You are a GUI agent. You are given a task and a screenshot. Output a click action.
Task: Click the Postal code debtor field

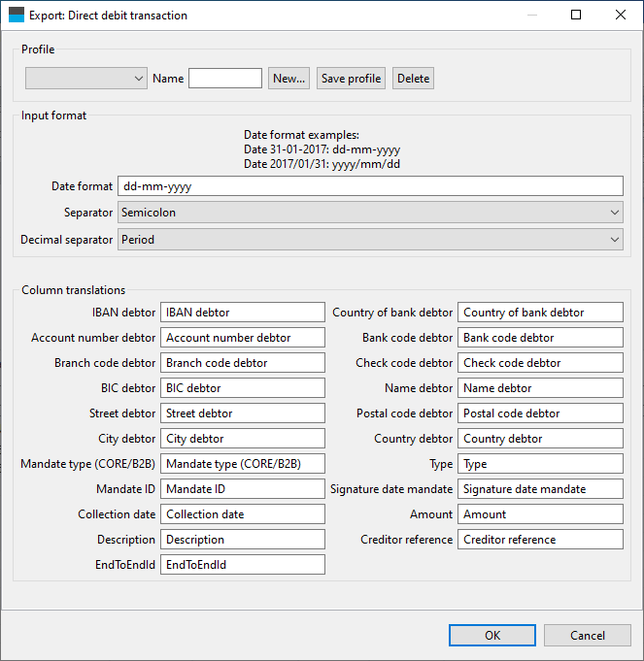[x=540, y=413]
